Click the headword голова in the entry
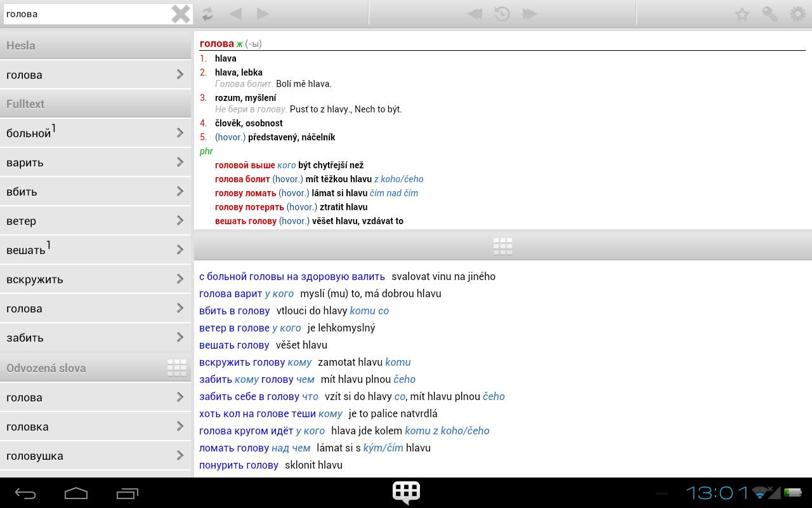 [x=217, y=43]
